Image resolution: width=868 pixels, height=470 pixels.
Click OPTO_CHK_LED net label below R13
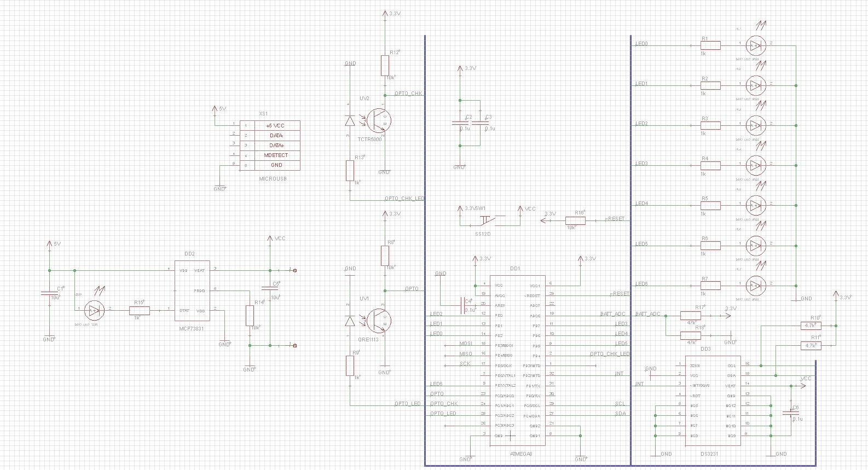click(x=404, y=199)
